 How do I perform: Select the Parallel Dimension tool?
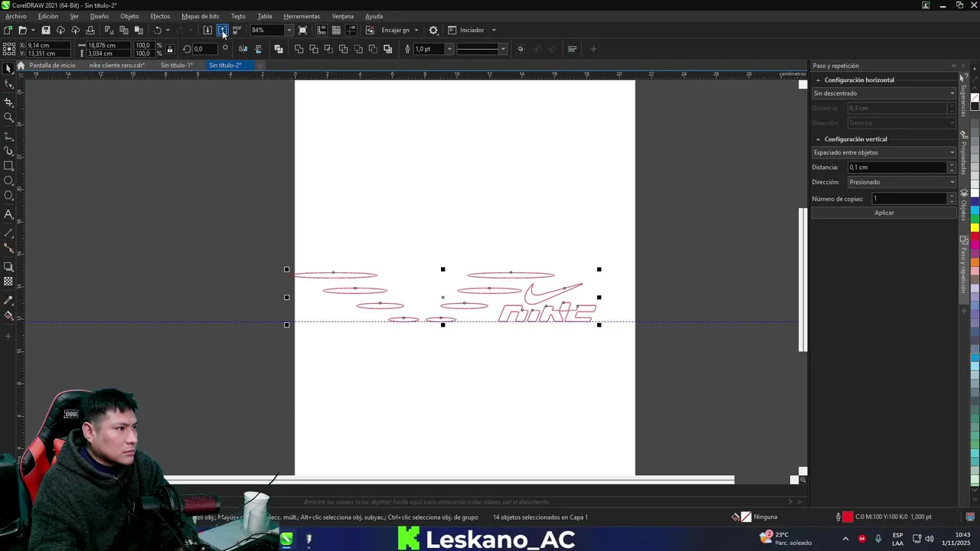[x=8, y=233]
